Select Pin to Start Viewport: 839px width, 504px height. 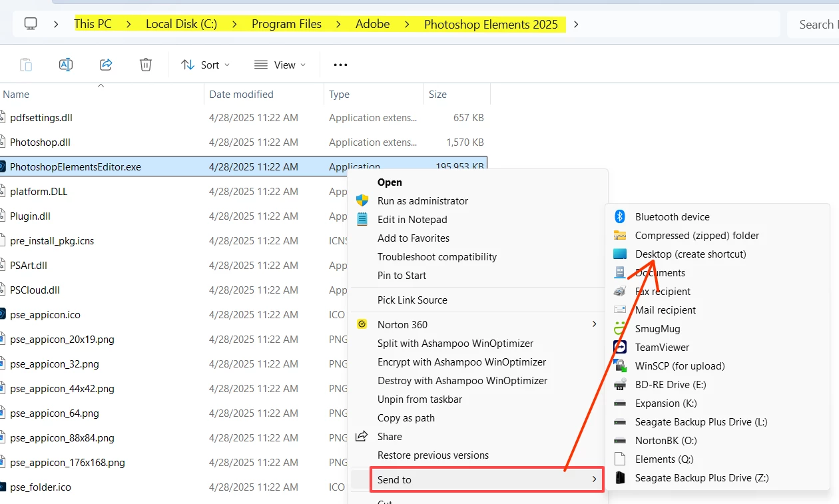tap(402, 275)
